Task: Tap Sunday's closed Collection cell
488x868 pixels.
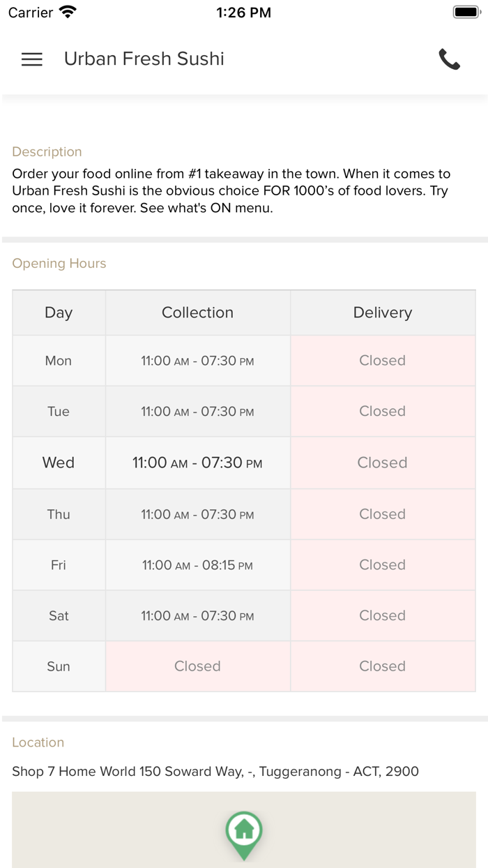Action: 197,666
